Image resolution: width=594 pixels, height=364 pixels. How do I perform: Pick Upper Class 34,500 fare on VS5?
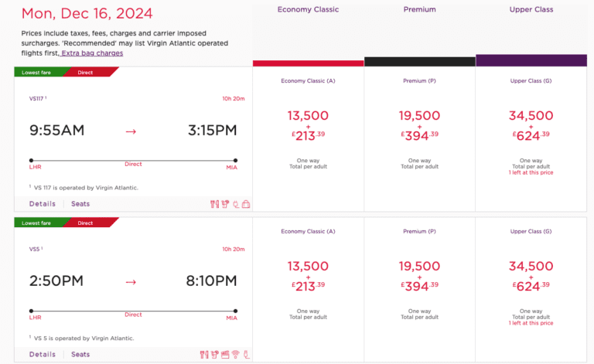point(531,276)
